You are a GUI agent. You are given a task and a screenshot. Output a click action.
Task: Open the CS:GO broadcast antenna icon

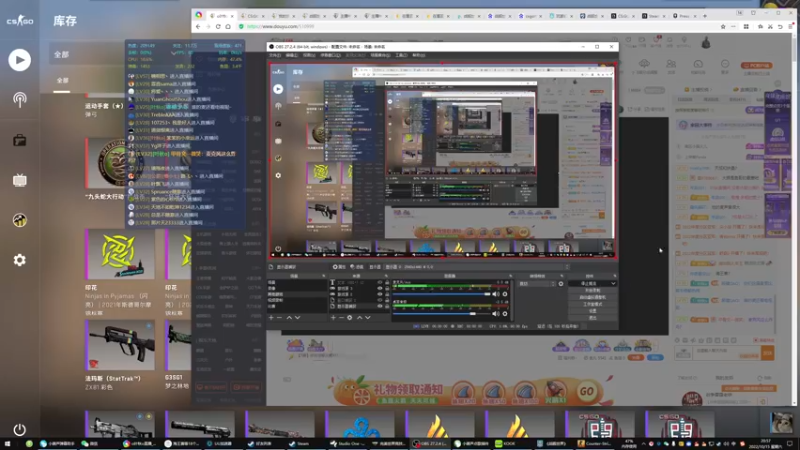[19, 99]
